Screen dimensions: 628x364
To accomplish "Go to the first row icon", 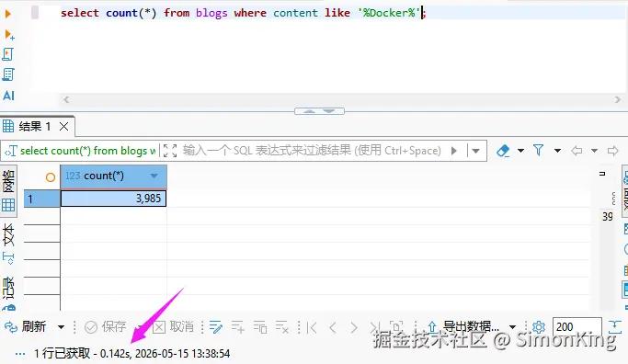I will 312,327.
